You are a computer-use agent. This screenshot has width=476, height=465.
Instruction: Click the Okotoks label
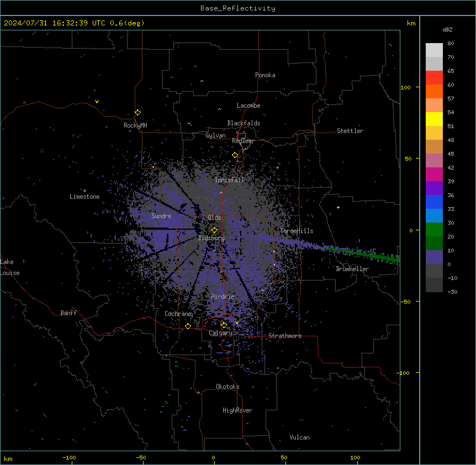tap(228, 387)
